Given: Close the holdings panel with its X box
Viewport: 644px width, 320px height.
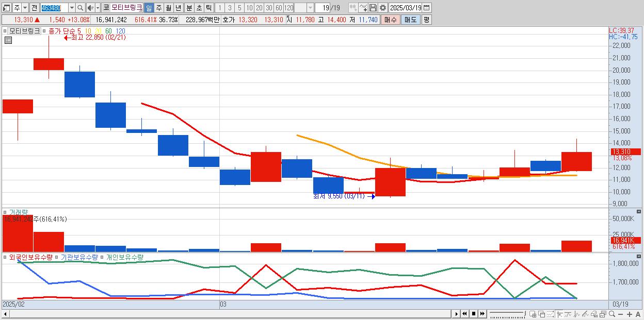Looking at the screenshot, I should 639,257.
